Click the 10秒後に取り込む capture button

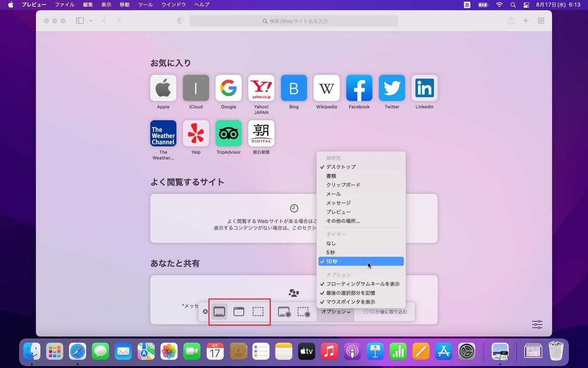(x=385, y=312)
